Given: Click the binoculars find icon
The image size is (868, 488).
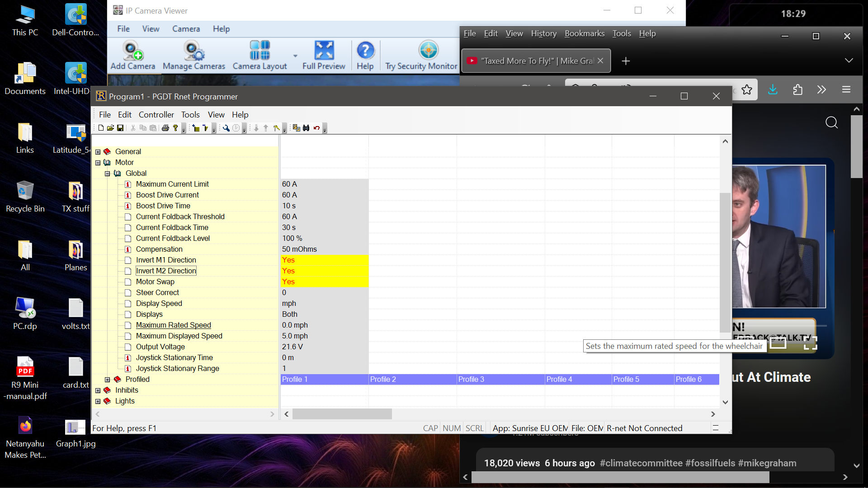Looking at the screenshot, I should [306, 128].
